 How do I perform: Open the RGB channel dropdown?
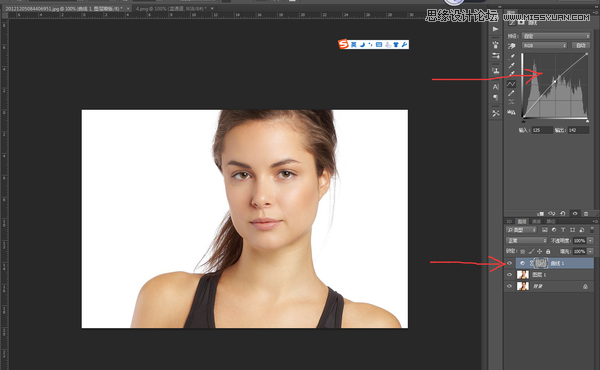pyautogui.click(x=544, y=46)
